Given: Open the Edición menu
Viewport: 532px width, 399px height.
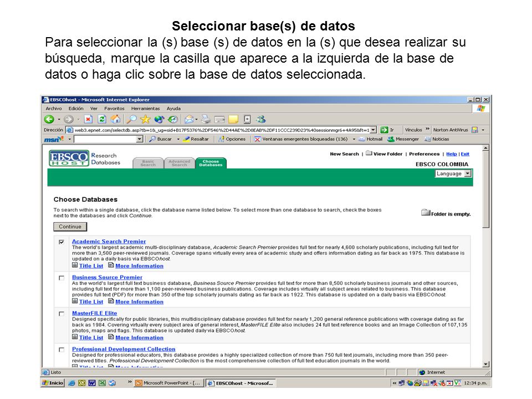Looking at the screenshot, I should click(x=76, y=109).
